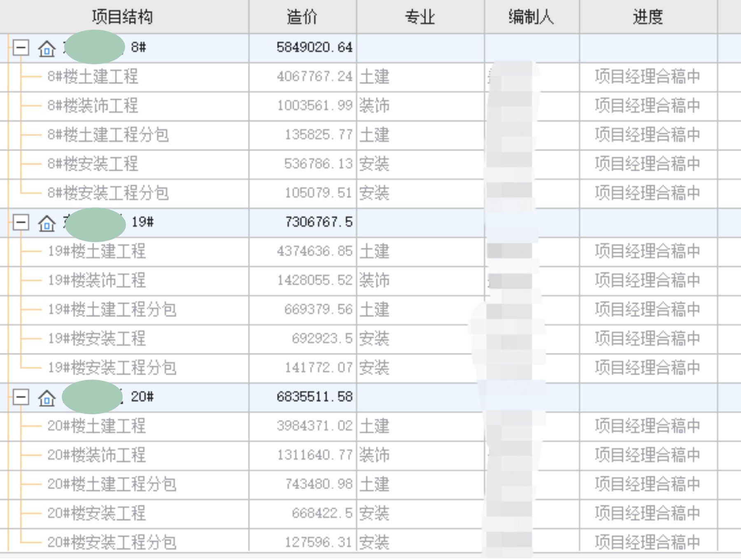The image size is (741, 560).
Task: Select 8#楼土建工程分包 tree row
Action: pyautogui.click(x=108, y=135)
